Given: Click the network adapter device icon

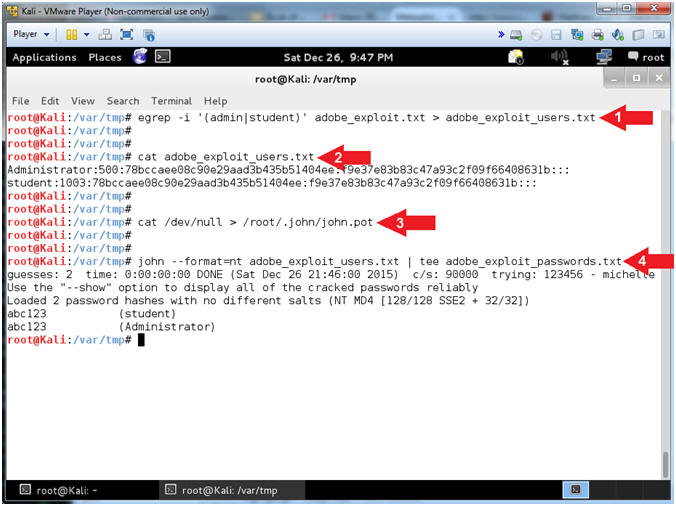Looking at the screenshot, I should click(577, 35).
